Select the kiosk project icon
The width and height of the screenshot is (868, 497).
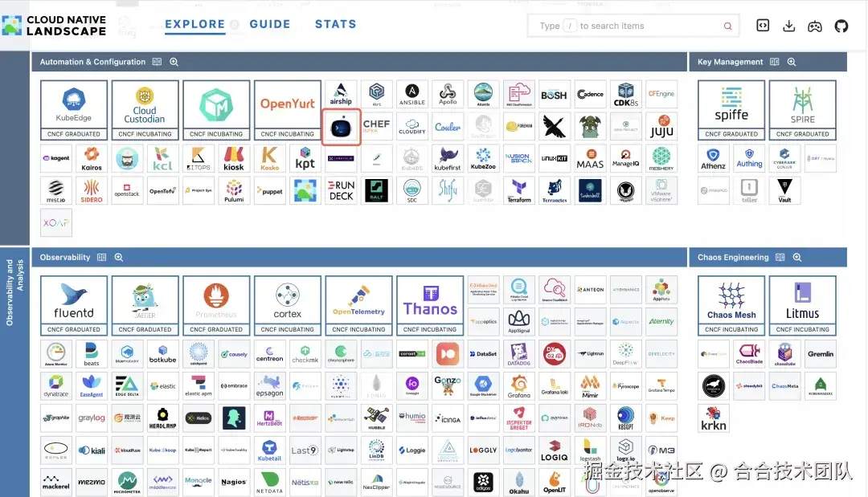tap(234, 159)
